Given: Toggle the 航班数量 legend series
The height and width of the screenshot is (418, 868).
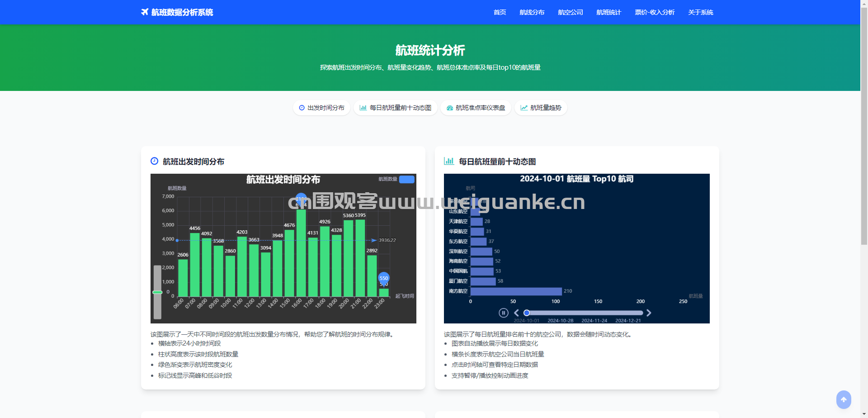Looking at the screenshot, I should [x=406, y=179].
